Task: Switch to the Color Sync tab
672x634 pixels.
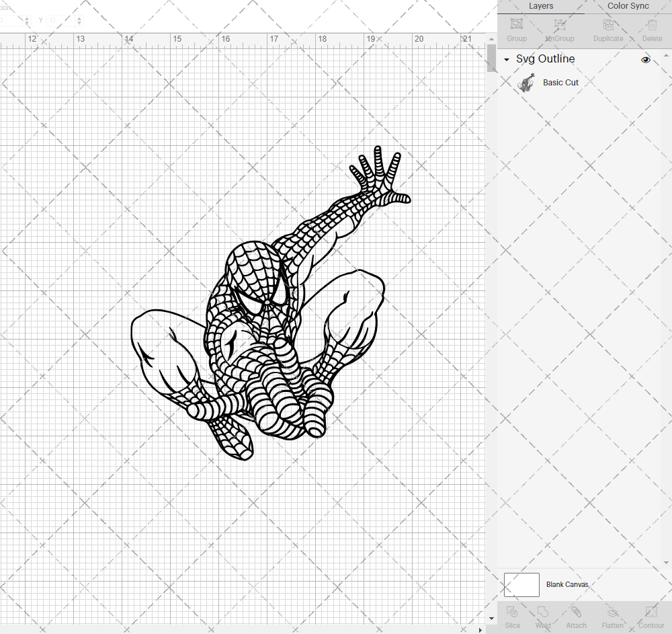Action: [628, 6]
